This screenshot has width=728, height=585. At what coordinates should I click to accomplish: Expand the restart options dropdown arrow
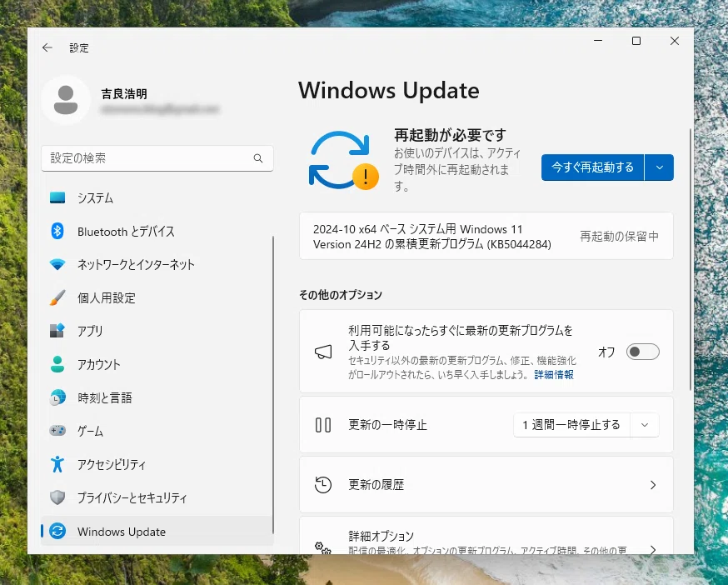(660, 167)
